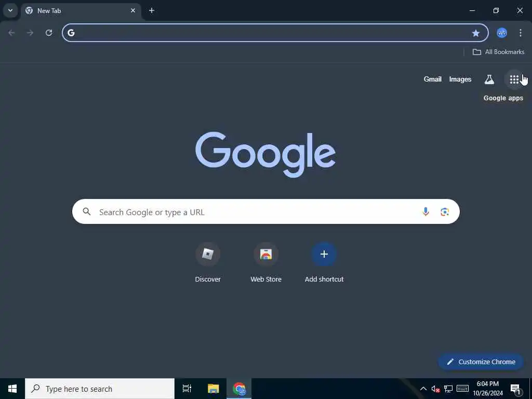This screenshot has width=532, height=399.
Task: Expand the tab search dropdown
Action: [x=10, y=10]
